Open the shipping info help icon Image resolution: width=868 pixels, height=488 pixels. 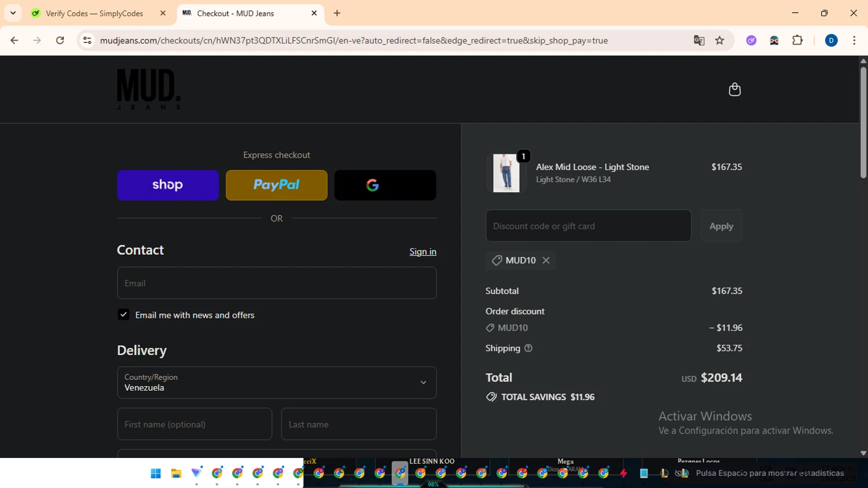click(528, 348)
